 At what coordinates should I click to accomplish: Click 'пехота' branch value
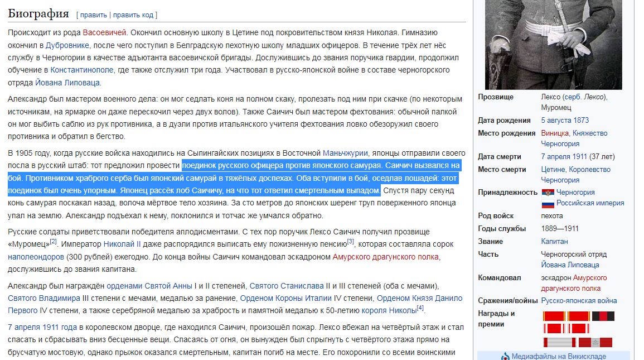click(552, 216)
